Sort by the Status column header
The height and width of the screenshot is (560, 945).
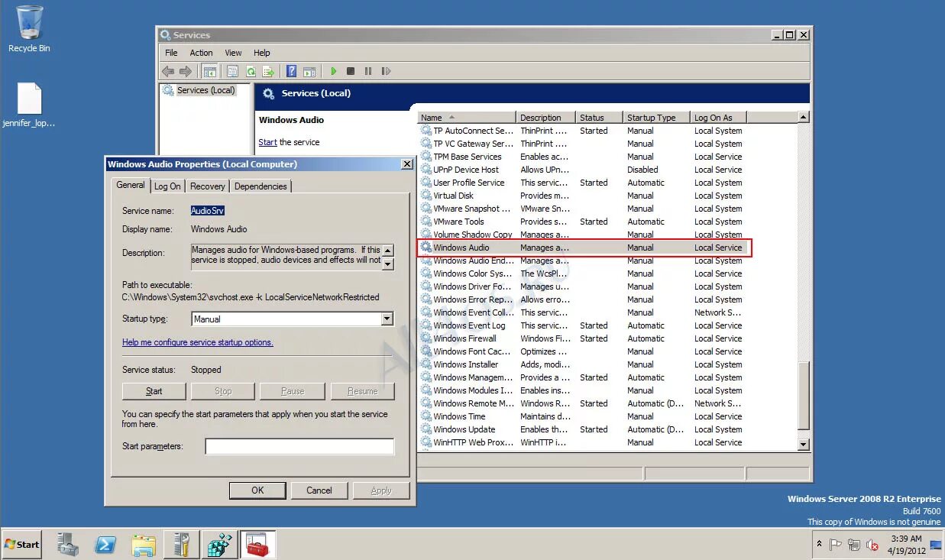(599, 118)
